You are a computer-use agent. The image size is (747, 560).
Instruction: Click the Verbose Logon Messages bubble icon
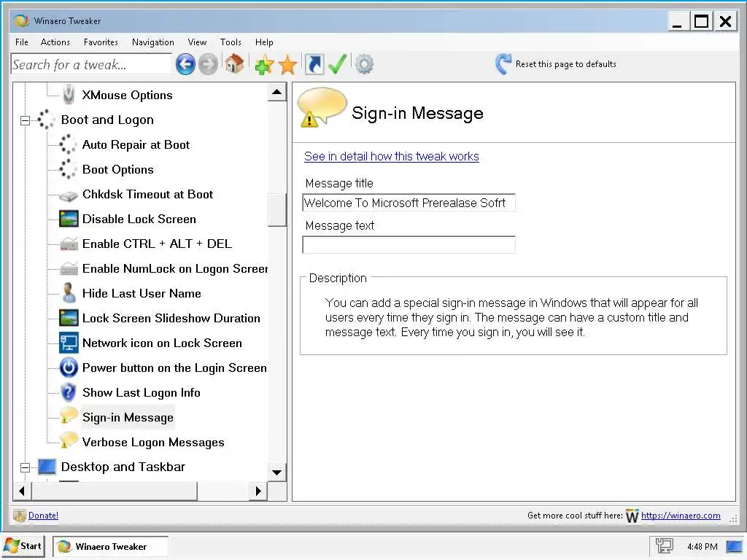click(69, 441)
